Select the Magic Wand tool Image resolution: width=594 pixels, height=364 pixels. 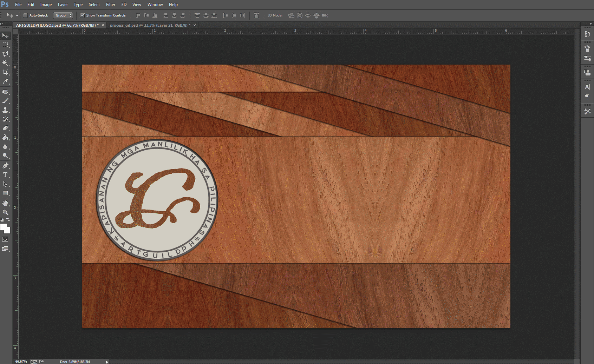point(5,63)
